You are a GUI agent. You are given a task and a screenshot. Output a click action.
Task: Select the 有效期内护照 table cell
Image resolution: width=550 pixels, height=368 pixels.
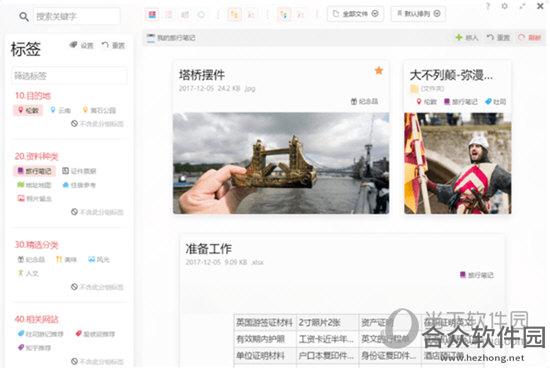(x=265, y=339)
